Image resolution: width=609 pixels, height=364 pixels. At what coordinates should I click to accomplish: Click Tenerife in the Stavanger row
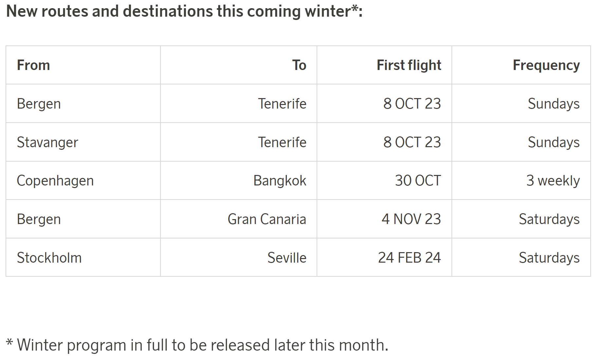click(x=282, y=142)
